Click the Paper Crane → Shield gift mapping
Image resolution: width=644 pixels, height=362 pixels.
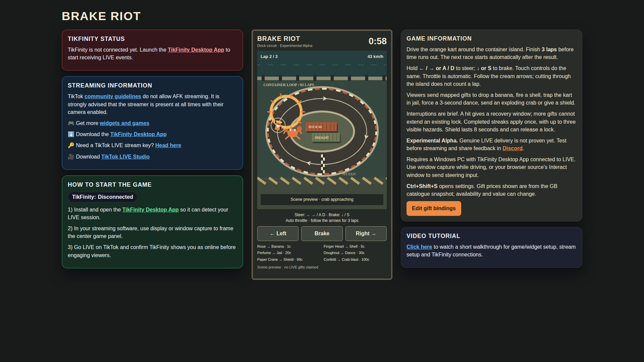coord(280,259)
